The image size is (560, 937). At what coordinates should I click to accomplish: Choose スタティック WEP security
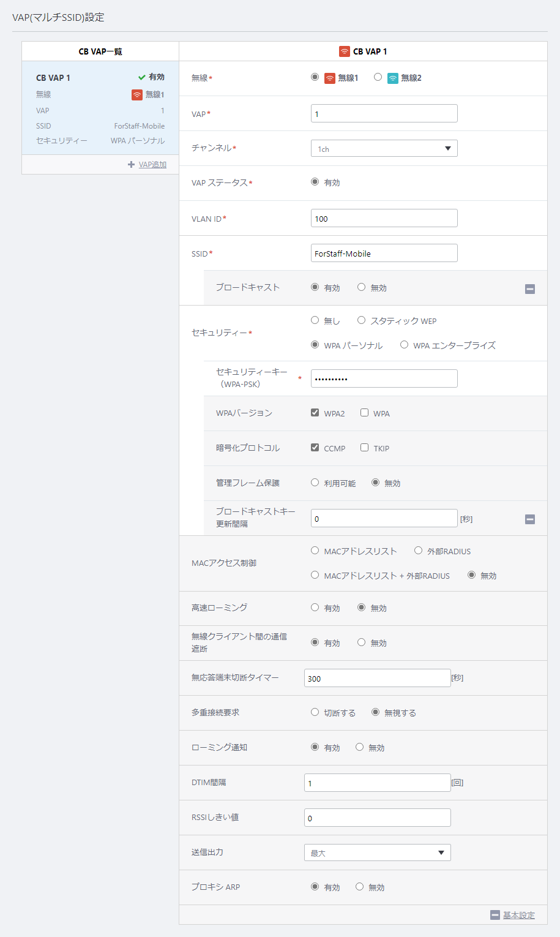tap(361, 320)
